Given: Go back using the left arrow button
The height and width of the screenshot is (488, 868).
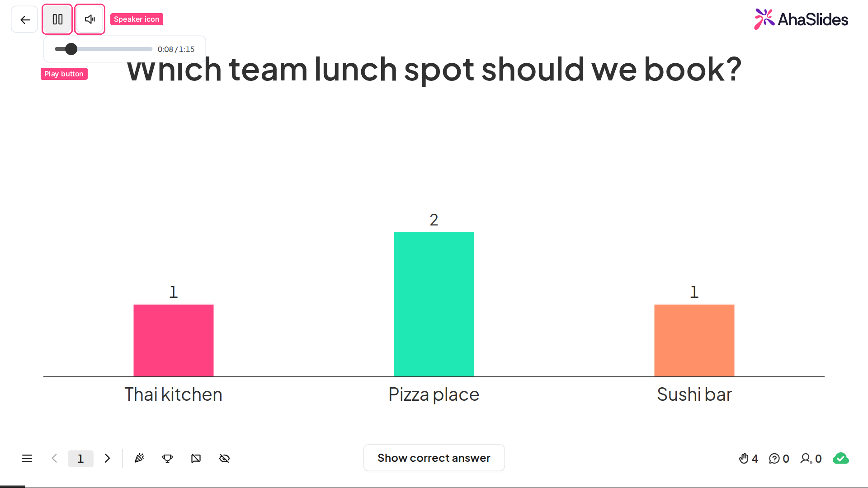Looking at the screenshot, I should click(x=25, y=19).
